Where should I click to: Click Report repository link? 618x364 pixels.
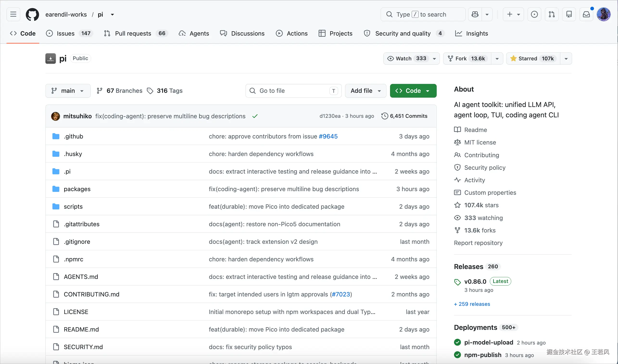pyautogui.click(x=478, y=243)
